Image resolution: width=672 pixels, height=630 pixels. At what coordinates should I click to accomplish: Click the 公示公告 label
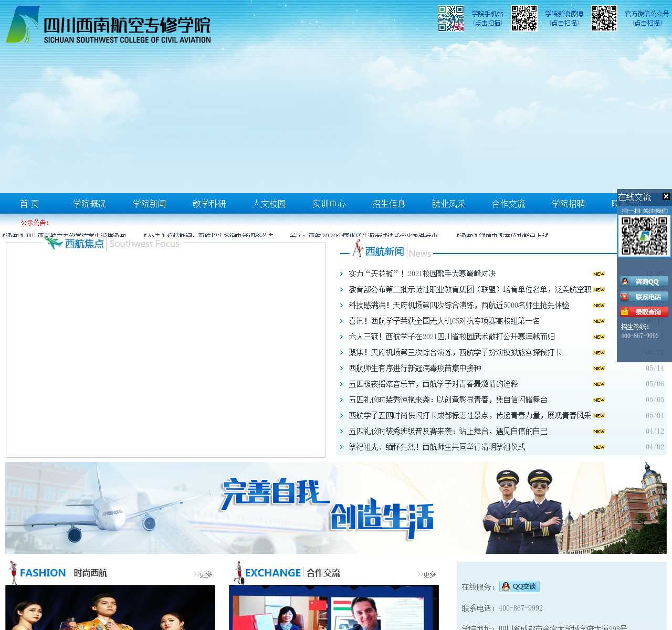pyautogui.click(x=35, y=223)
